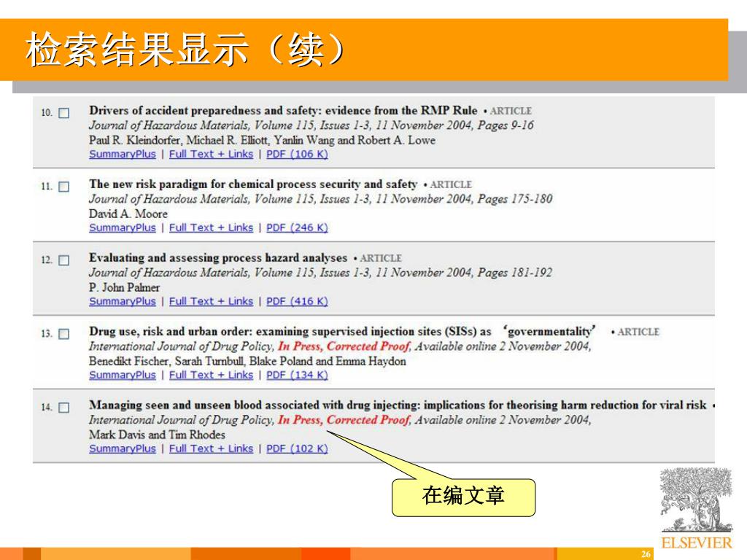This screenshot has height=560, width=747.
Task: View SummaryPlus for Mark Davis and Tim Rhodes
Action: click(x=123, y=448)
